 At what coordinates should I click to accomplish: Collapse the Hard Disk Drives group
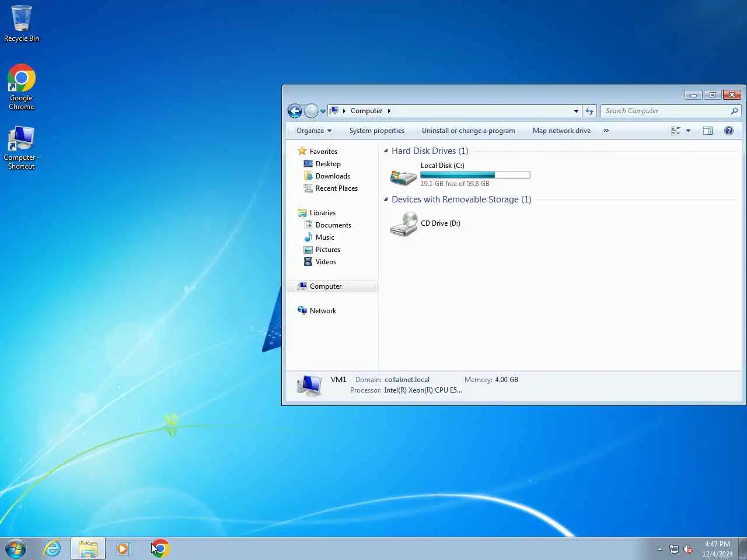pos(386,151)
